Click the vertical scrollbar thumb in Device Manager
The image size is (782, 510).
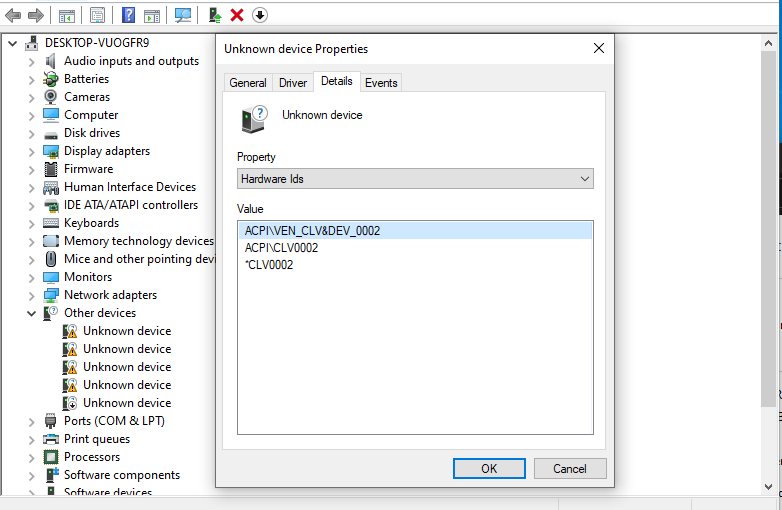coord(769,229)
